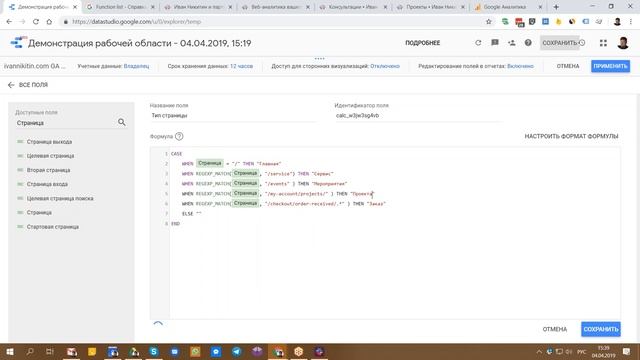
Task: Click the browser address bar URL
Action: [x=136, y=22]
